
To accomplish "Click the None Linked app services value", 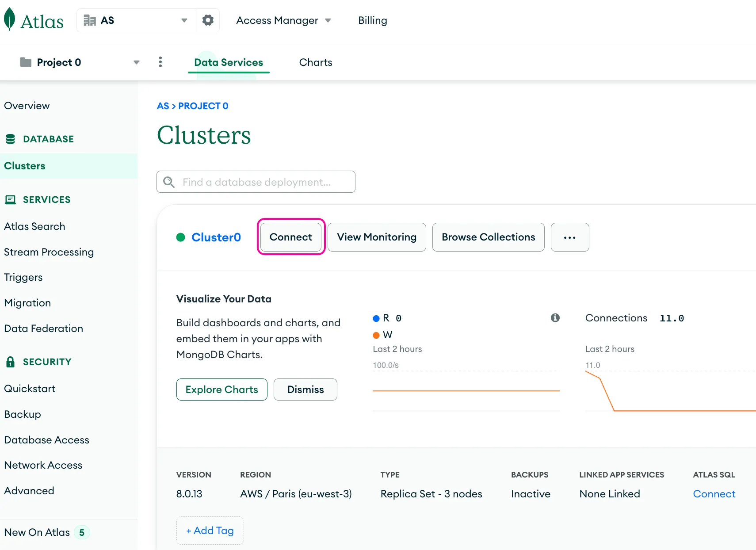I will 610,494.
